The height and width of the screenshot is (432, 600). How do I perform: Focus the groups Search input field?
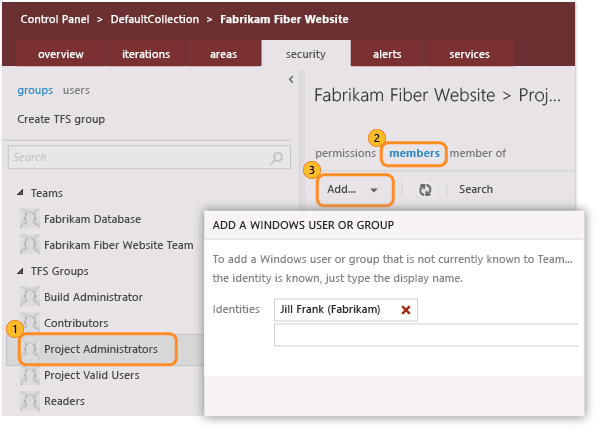click(150, 157)
